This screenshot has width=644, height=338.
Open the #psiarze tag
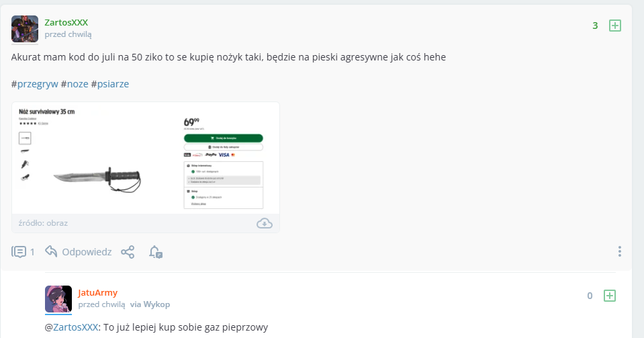[113, 84]
